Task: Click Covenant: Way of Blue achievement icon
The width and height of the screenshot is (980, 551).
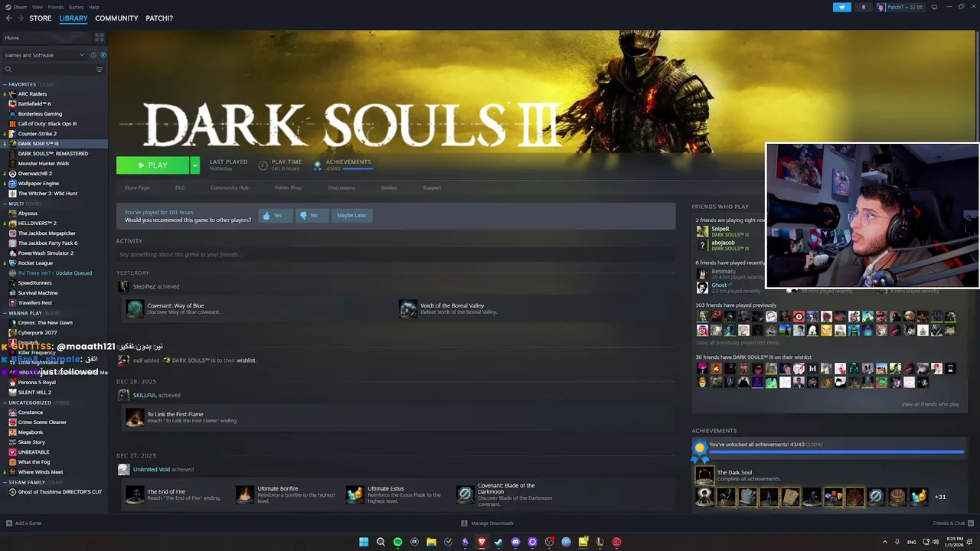Action: click(x=135, y=308)
